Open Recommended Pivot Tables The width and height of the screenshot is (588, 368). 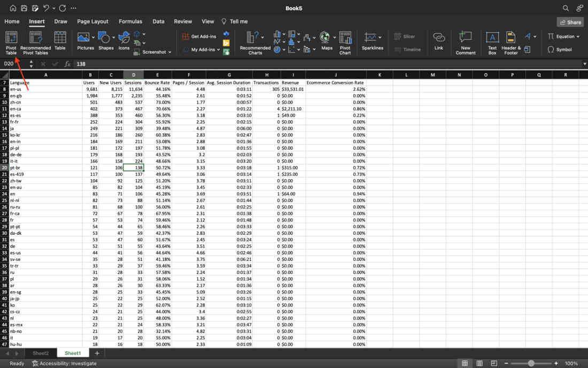click(36, 43)
